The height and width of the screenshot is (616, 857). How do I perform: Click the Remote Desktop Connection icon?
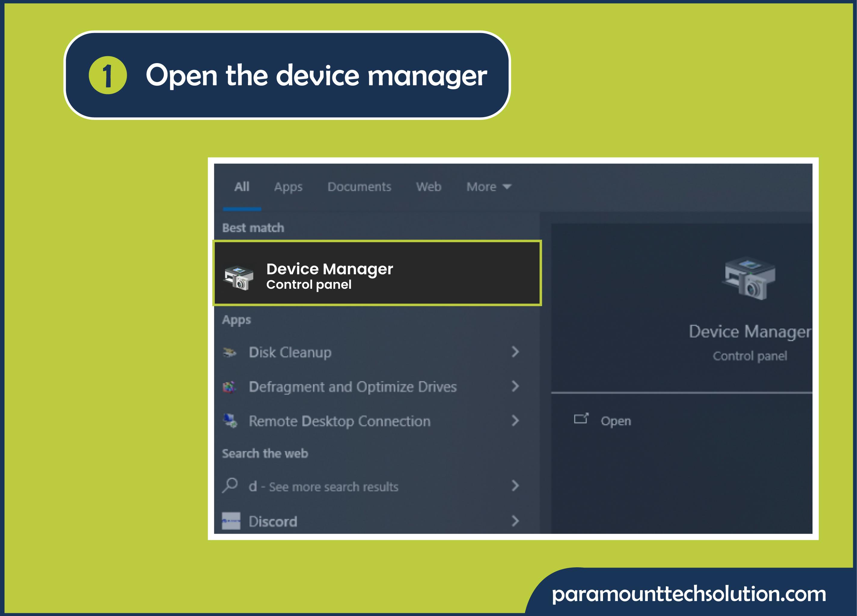[x=230, y=420]
